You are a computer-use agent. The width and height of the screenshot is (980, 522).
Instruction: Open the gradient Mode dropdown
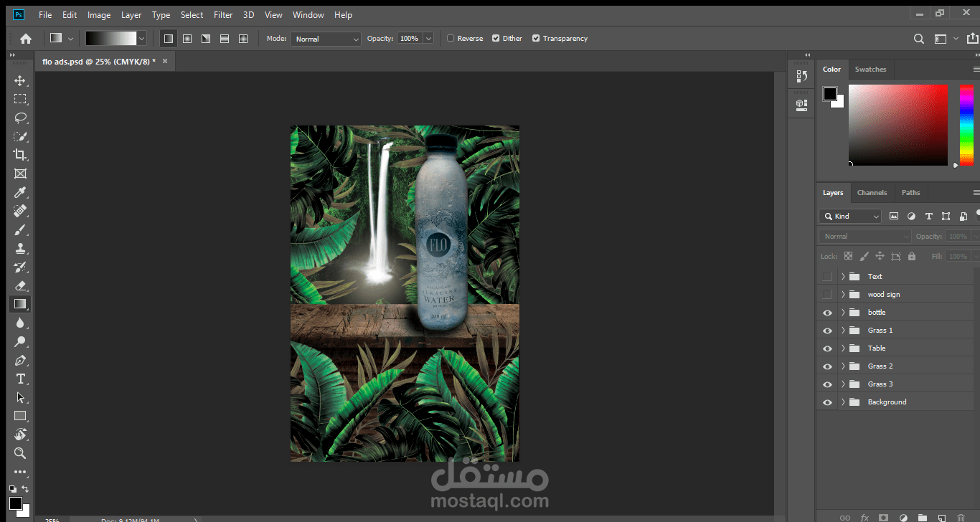pyautogui.click(x=326, y=39)
